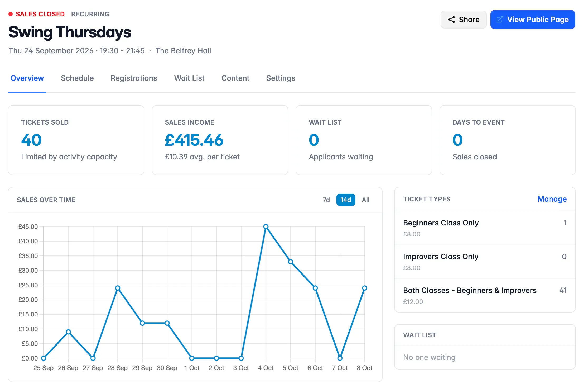Screen dimensions: 588x388
Task: Click the external link icon on View Public Page
Action: click(x=500, y=20)
